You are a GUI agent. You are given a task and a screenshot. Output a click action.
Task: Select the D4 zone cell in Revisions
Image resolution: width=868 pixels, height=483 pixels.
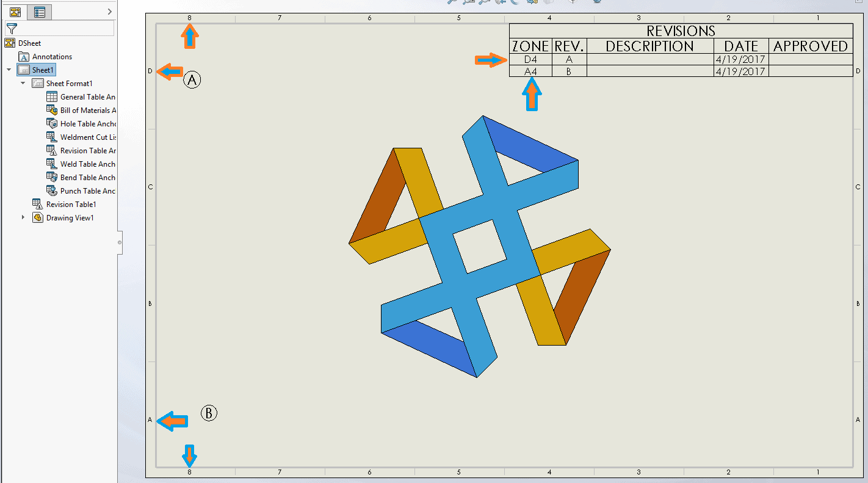pyautogui.click(x=530, y=60)
